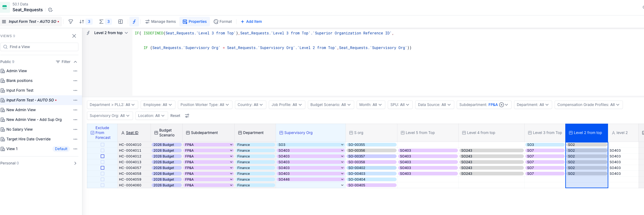Open the Employee filter dropdown

(158, 105)
